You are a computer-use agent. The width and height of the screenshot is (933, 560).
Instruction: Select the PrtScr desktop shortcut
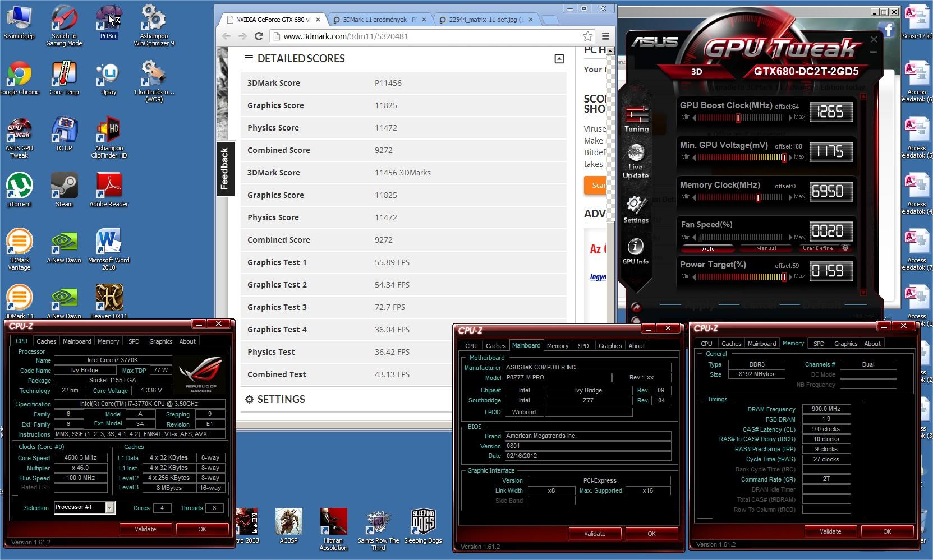(109, 22)
